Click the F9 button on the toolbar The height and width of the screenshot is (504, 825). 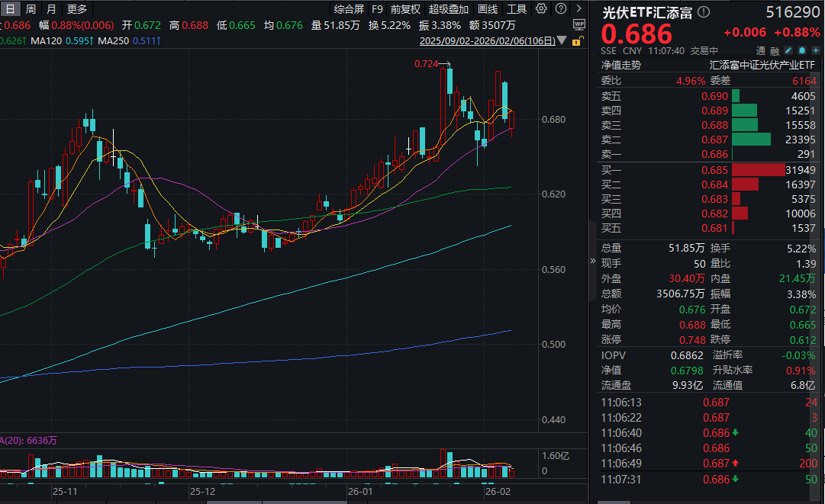tap(377, 10)
